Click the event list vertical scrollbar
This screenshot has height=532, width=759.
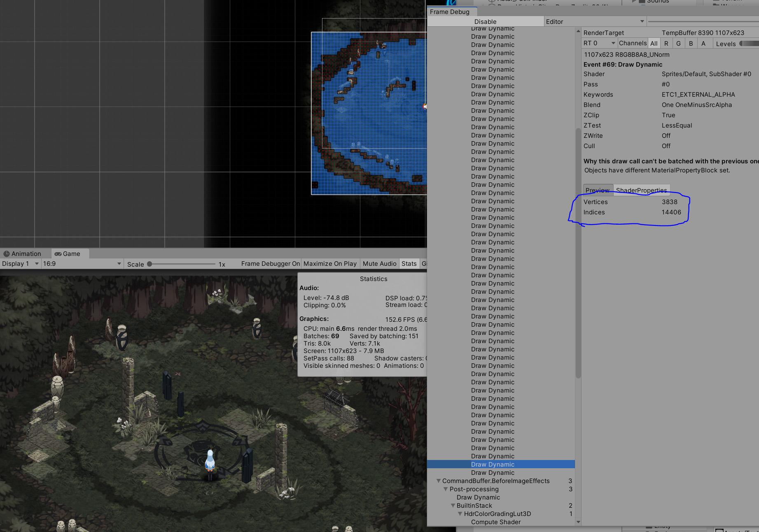578,253
